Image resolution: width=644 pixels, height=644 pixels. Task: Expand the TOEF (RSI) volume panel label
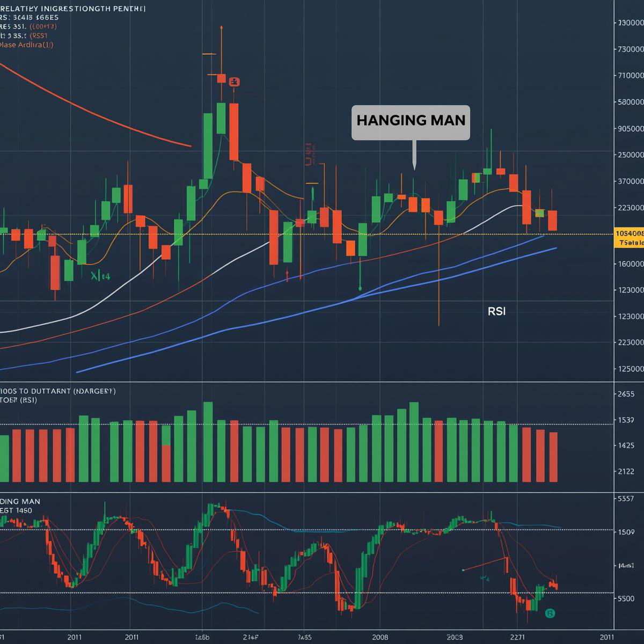[19, 400]
